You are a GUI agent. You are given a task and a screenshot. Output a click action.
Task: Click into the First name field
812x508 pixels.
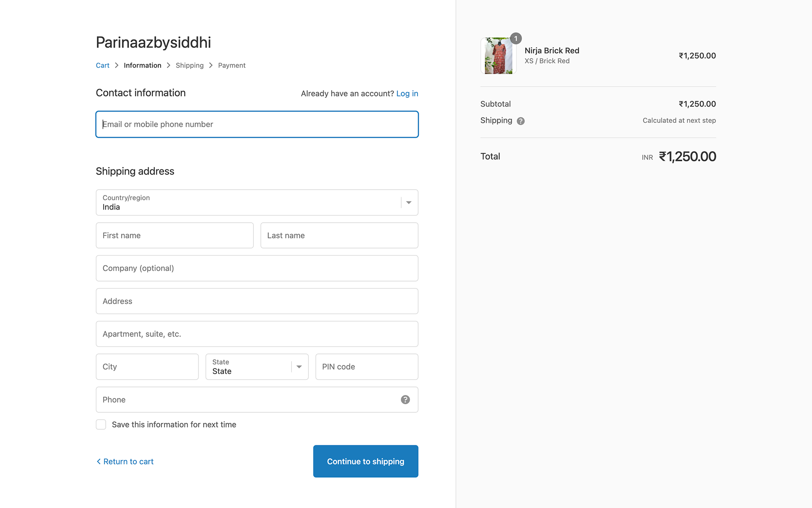pyautogui.click(x=174, y=235)
